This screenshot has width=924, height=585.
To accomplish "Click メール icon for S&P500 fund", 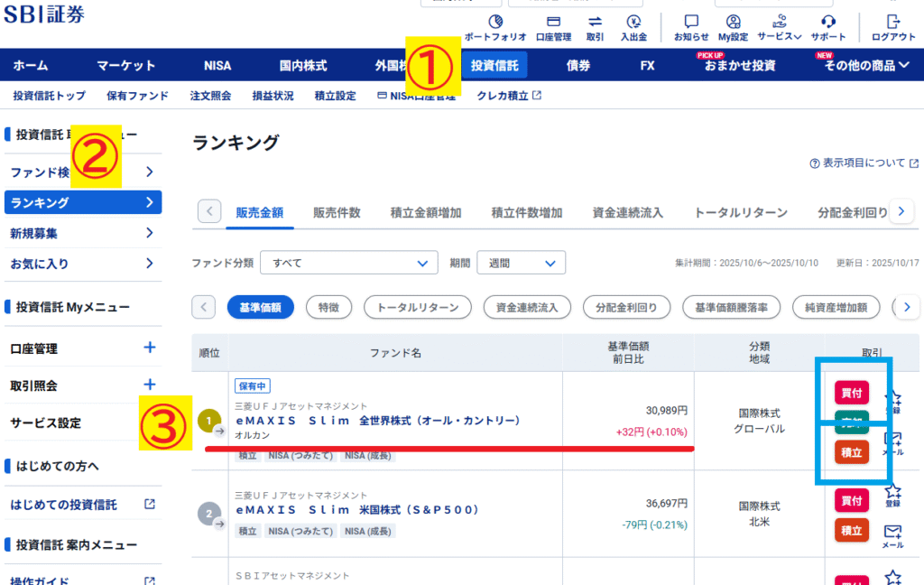I will click(892, 531).
